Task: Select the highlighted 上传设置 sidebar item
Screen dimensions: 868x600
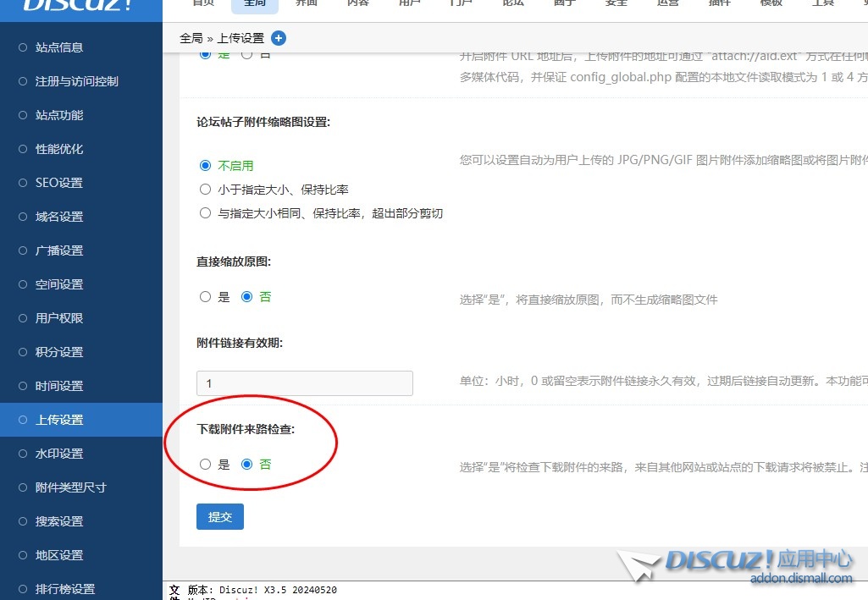Action: [80, 420]
